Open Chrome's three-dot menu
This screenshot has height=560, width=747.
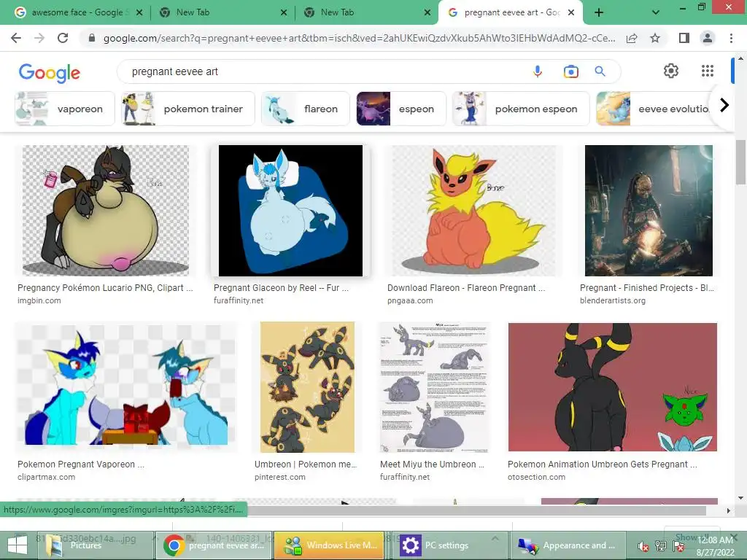click(731, 38)
